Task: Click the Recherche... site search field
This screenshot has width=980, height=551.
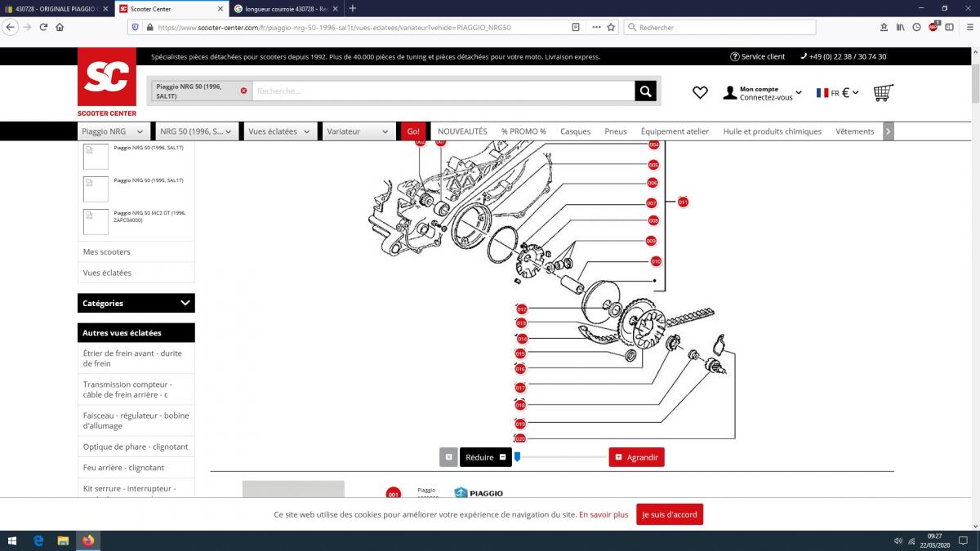Action: [443, 91]
